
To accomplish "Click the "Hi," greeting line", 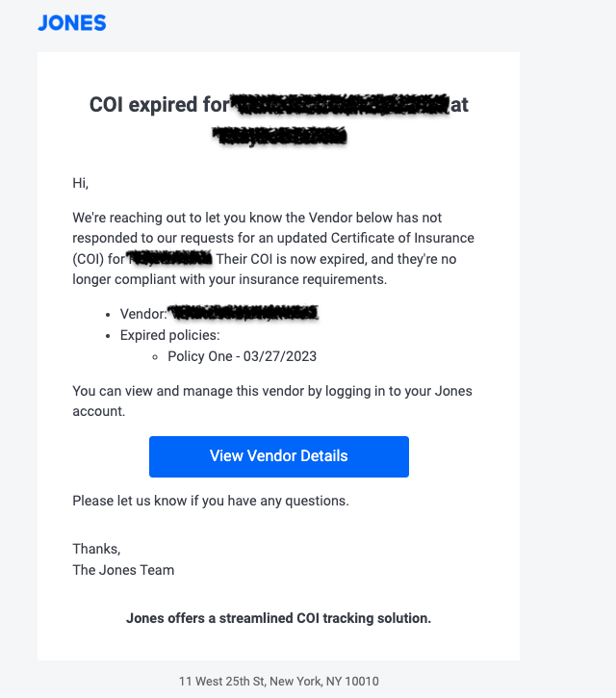I will click(80, 183).
